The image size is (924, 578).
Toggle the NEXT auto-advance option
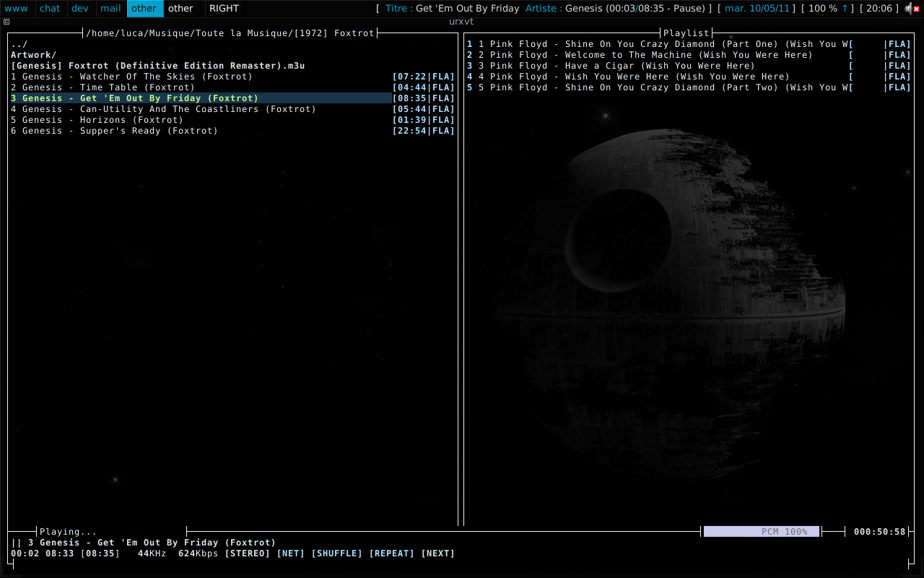pyautogui.click(x=437, y=553)
